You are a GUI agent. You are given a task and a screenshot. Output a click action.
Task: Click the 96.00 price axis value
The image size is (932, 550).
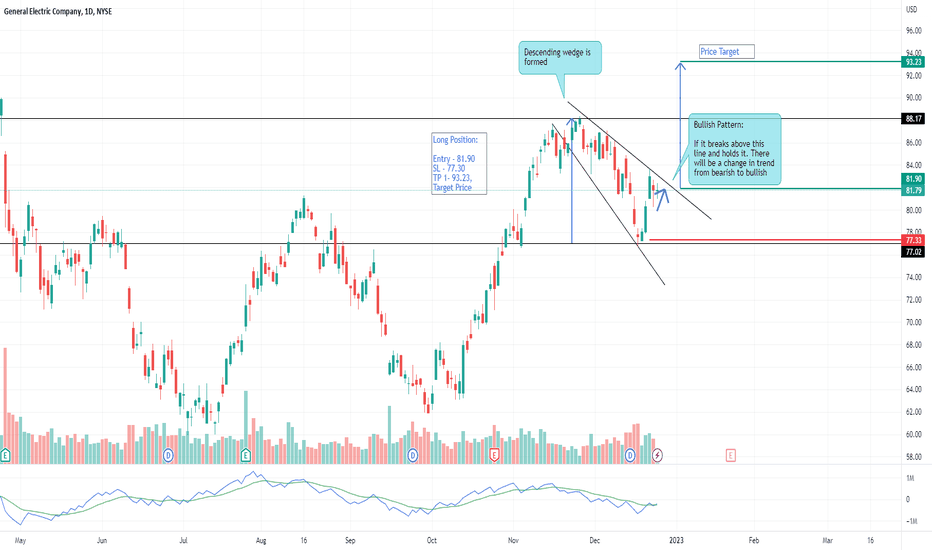(914, 30)
